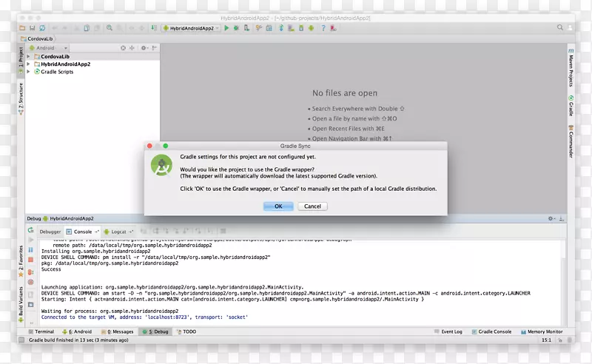Expand the HybridAndroidApp2 tree node
Screen dimensions: 592x364
[28, 64]
